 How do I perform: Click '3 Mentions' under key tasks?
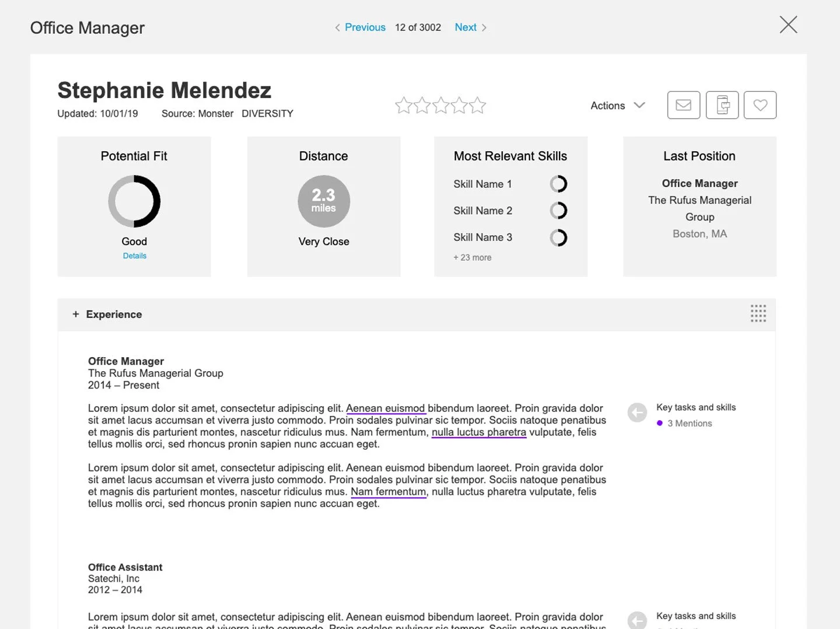689,424
